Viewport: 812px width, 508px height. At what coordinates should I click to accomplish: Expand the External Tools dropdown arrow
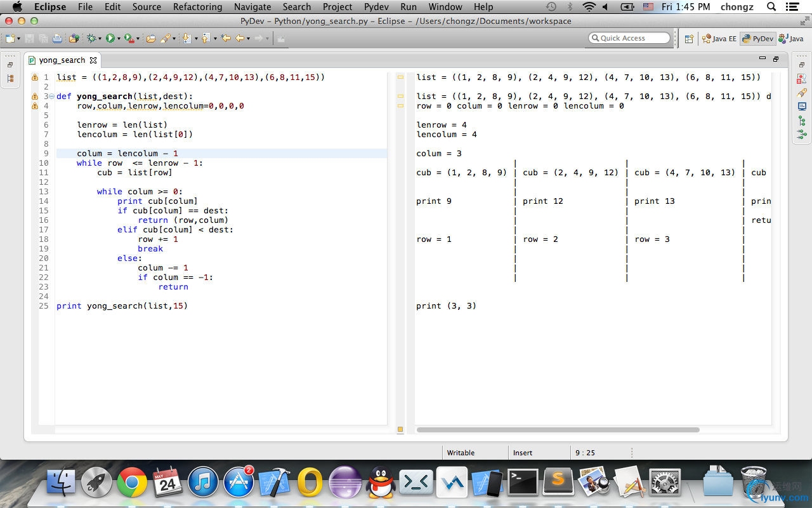point(138,39)
